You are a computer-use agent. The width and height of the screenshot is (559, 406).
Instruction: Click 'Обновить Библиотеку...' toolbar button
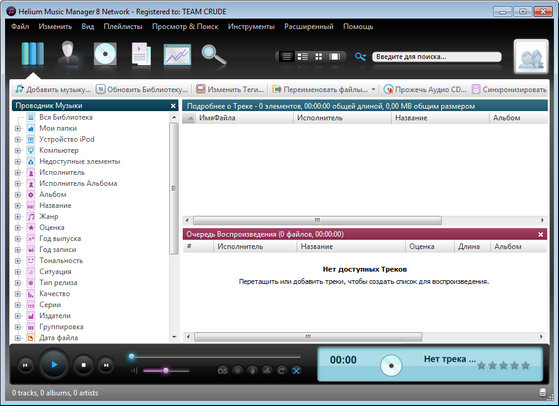(x=142, y=89)
